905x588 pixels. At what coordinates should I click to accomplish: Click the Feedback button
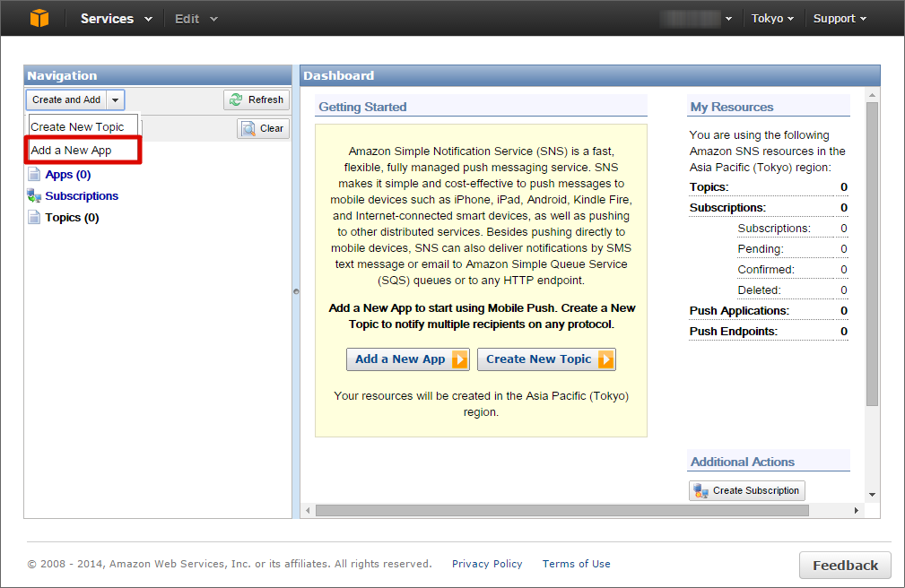point(845,566)
